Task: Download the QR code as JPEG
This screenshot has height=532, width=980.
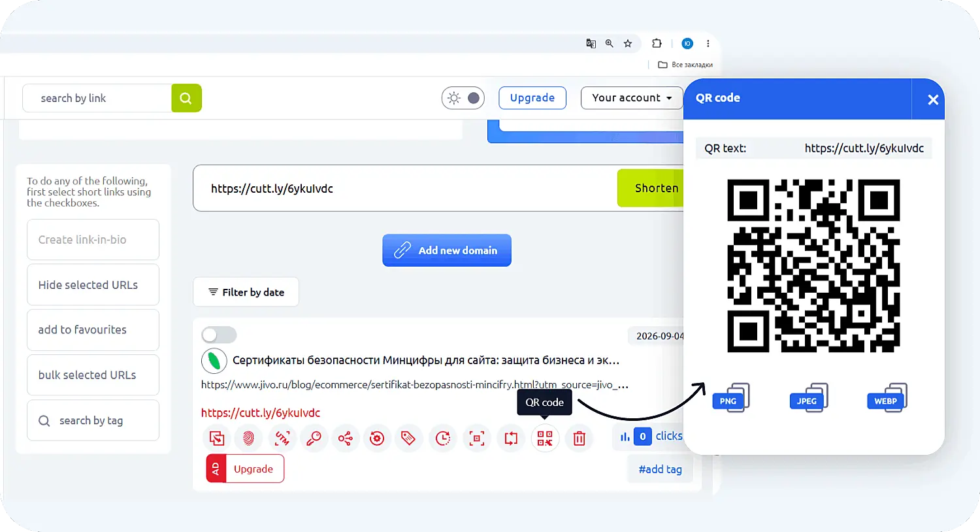Action: point(809,397)
